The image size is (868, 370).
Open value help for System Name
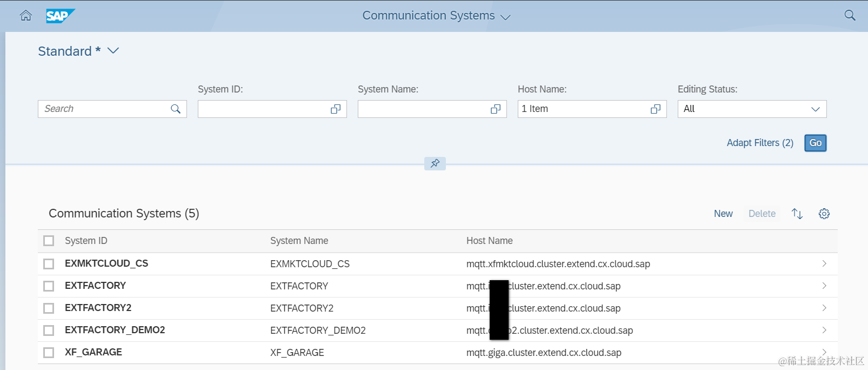[x=496, y=109]
